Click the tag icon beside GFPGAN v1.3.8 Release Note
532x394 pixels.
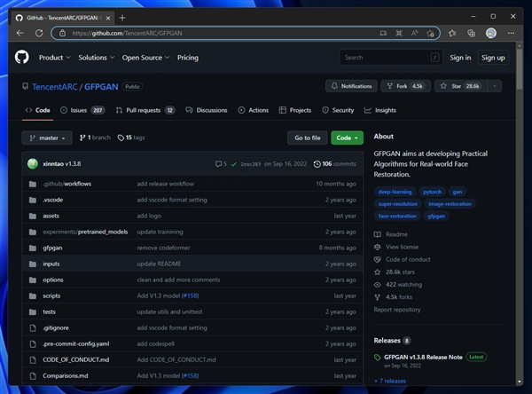point(378,358)
